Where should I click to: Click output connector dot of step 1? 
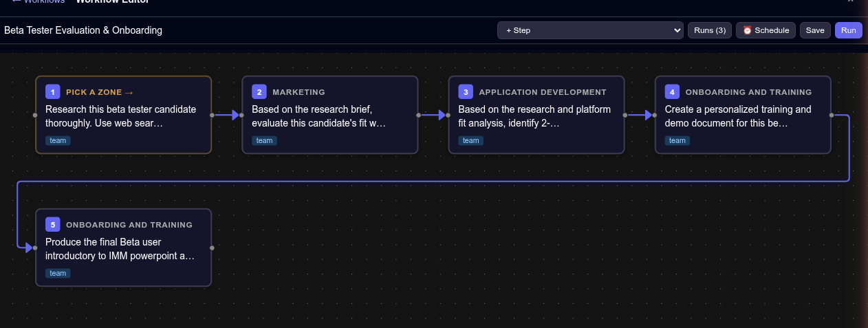(212, 115)
